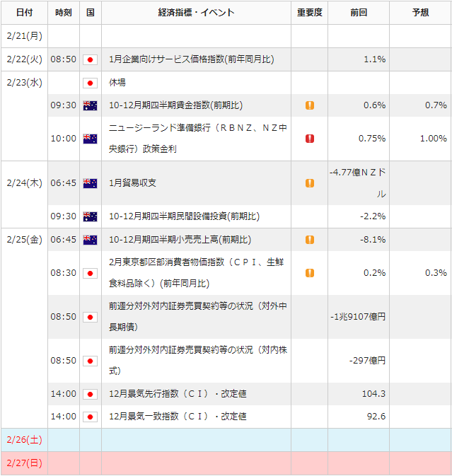Click Japan flag next to 休場
This screenshot has width=452, height=476.
(90, 83)
